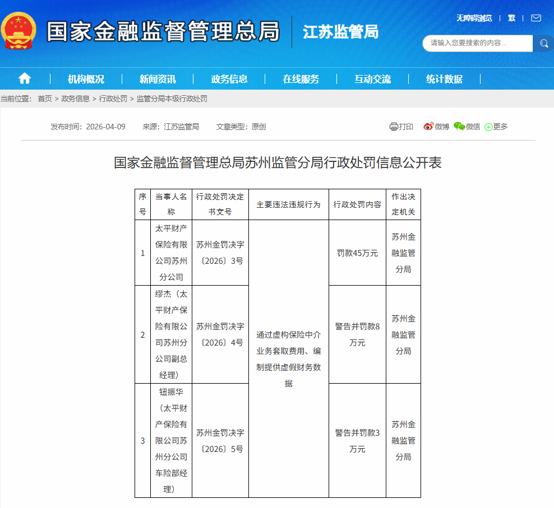This screenshot has width=554, height=508.
Task: Open the 机构概况 menu
Action: [x=86, y=79]
